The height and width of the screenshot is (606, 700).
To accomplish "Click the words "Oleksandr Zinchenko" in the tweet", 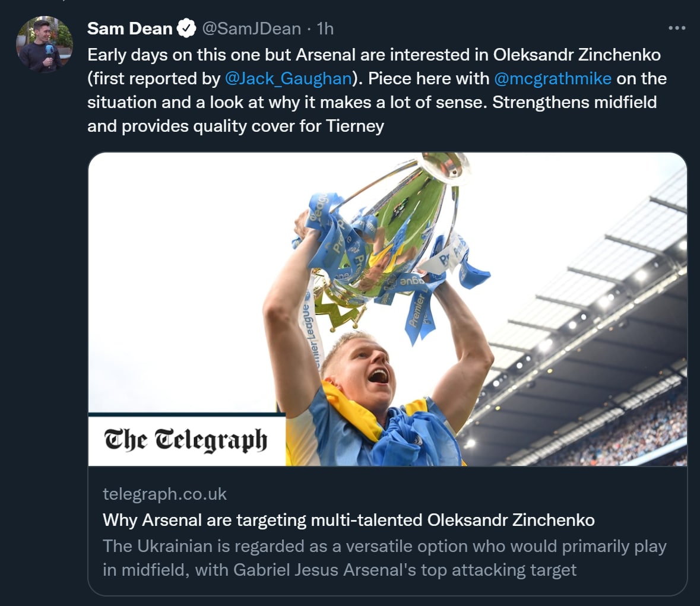I will pos(577,55).
